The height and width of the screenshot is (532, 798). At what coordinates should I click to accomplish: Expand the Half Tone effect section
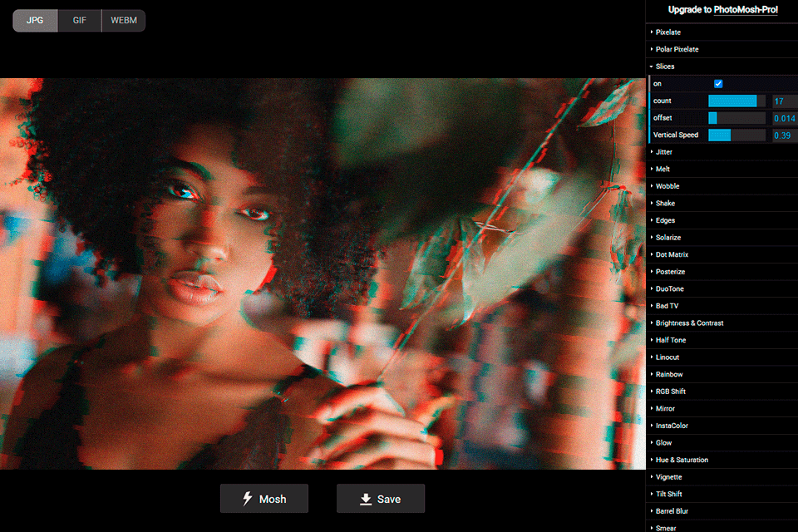722,340
